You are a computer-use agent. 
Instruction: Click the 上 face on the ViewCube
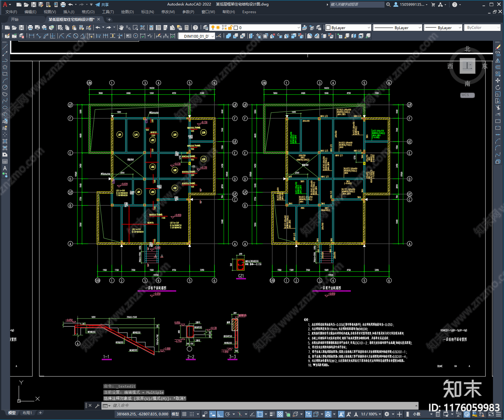[x=467, y=66]
